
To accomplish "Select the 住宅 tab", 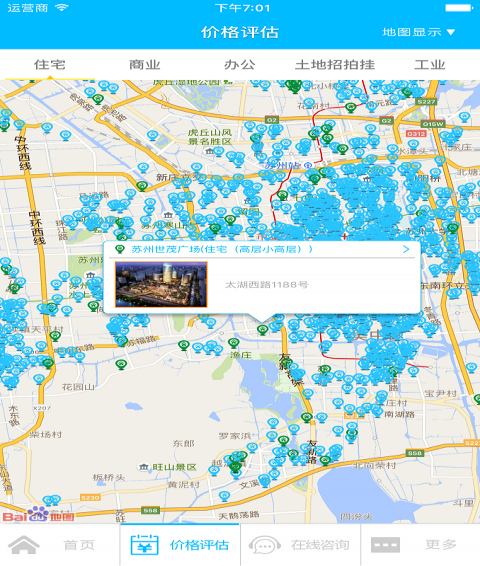I will [x=50, y=65].
